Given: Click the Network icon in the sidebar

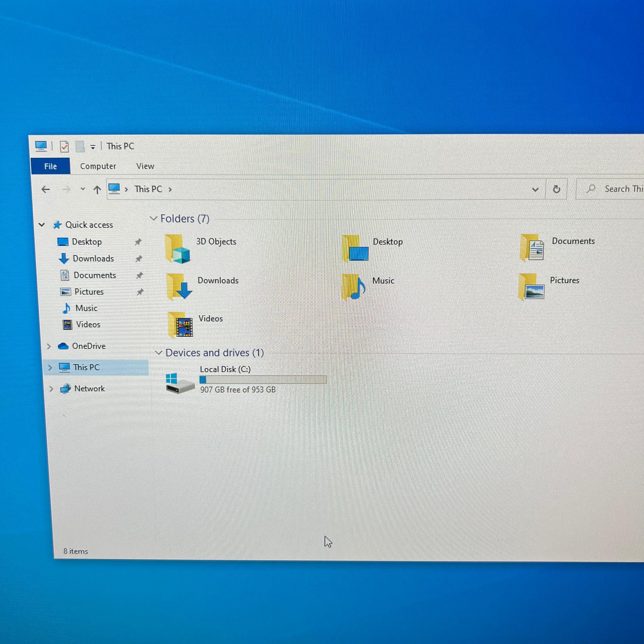Looking at the screenshot, I should [66, 389].
